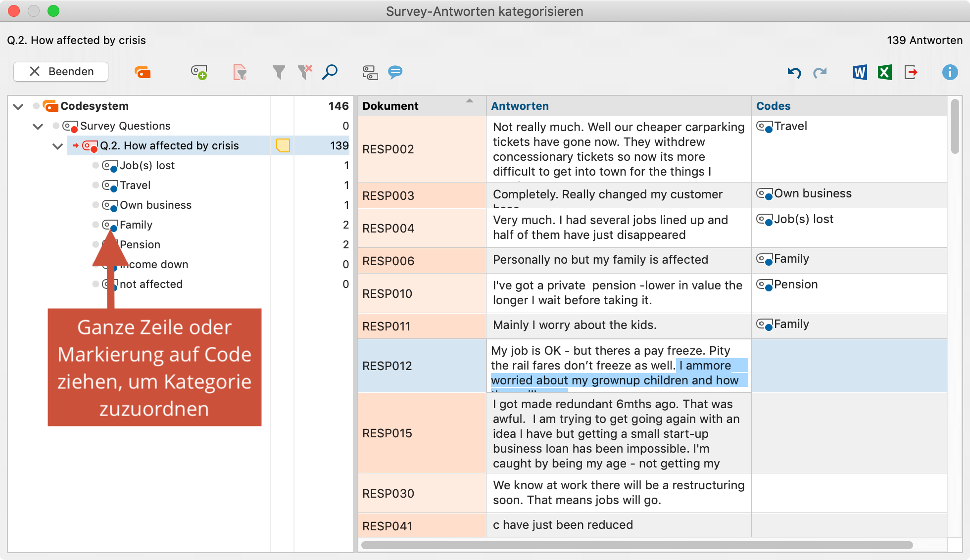970x560 pixels.
Task: Open the yellow memo on Q.2 code
Action: click(x=283, y=145)
